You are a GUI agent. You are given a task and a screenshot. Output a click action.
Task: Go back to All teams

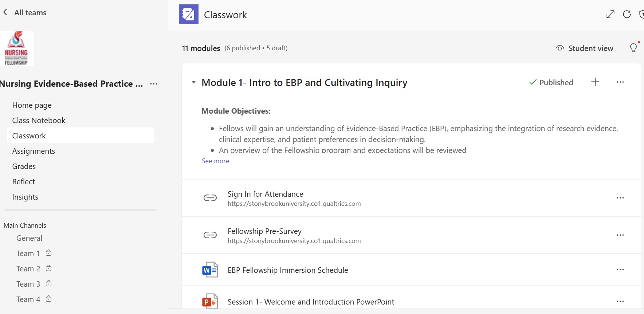coord(25,13)
